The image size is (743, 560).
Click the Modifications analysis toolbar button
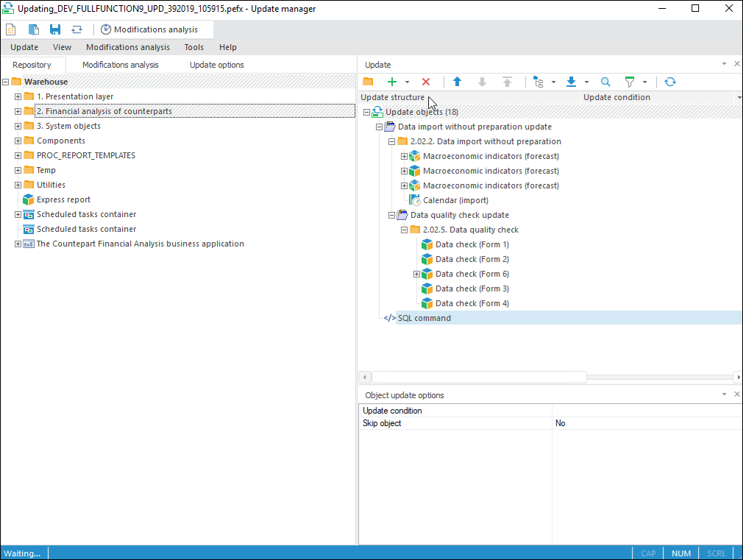(149, 29)
